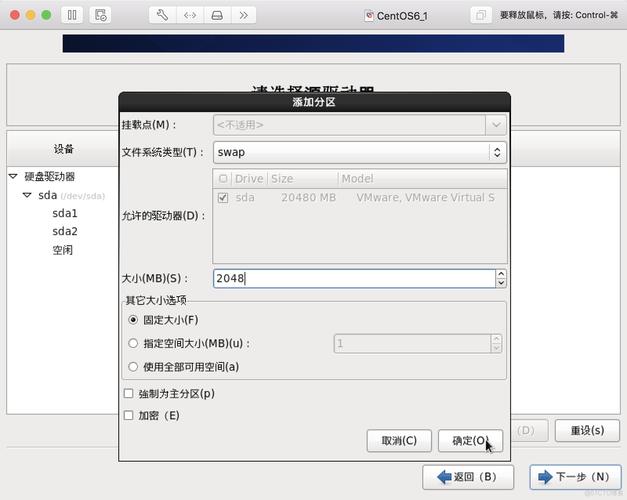
Task: Select the specify space size (MB) radio
Action: pos(133,343)
